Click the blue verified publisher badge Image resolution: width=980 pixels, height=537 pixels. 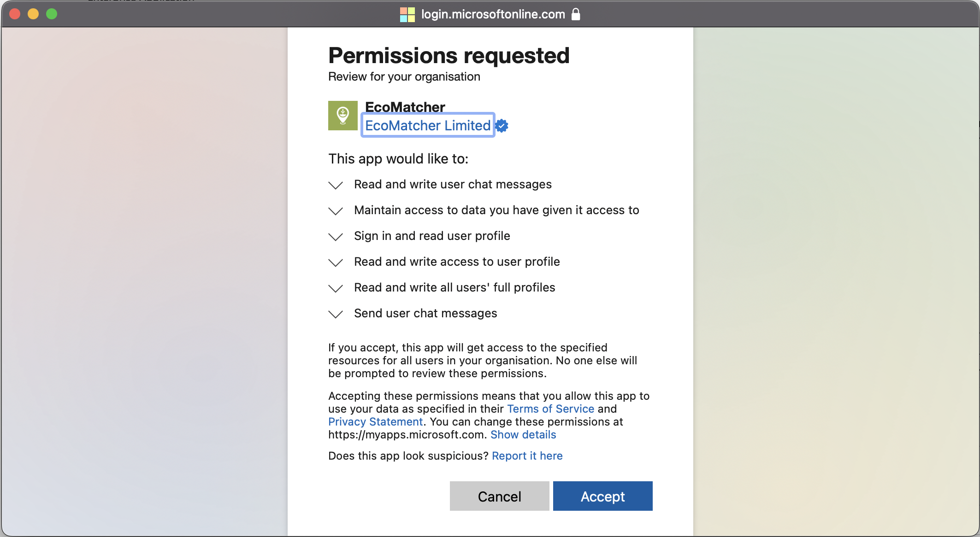[x=502, y=126]
